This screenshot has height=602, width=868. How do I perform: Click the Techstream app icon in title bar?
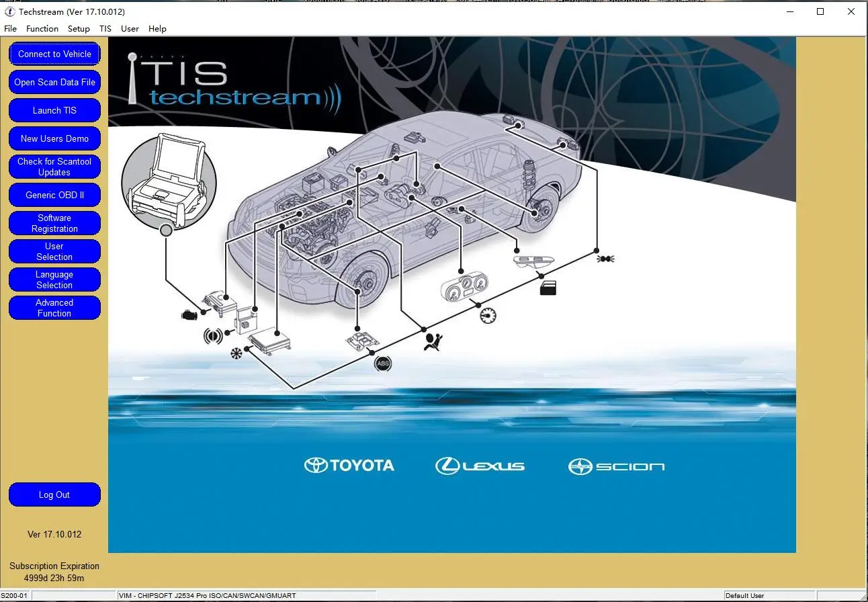10,11
